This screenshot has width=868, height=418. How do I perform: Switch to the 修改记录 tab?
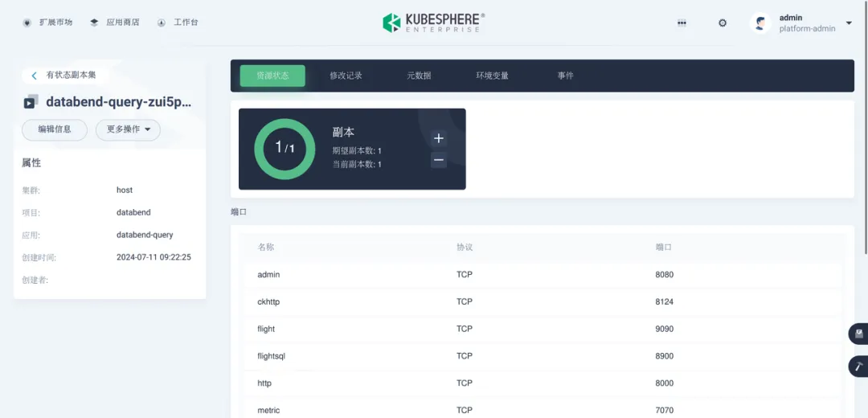(x=346, y=76)
